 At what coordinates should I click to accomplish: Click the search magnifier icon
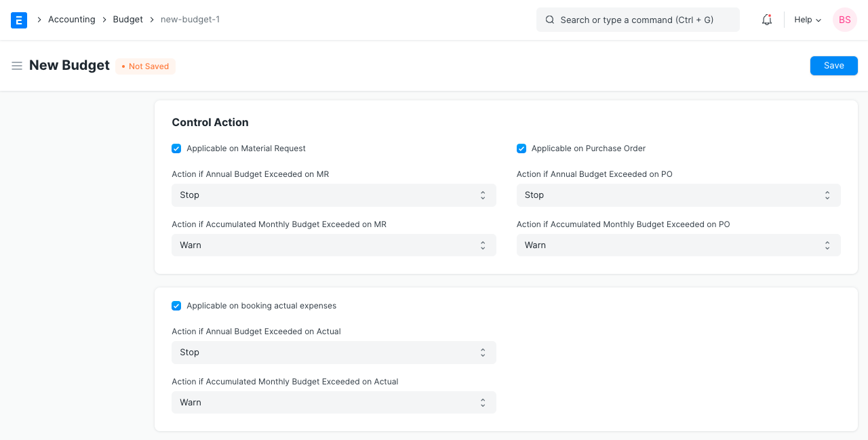[x=550, y=20]
